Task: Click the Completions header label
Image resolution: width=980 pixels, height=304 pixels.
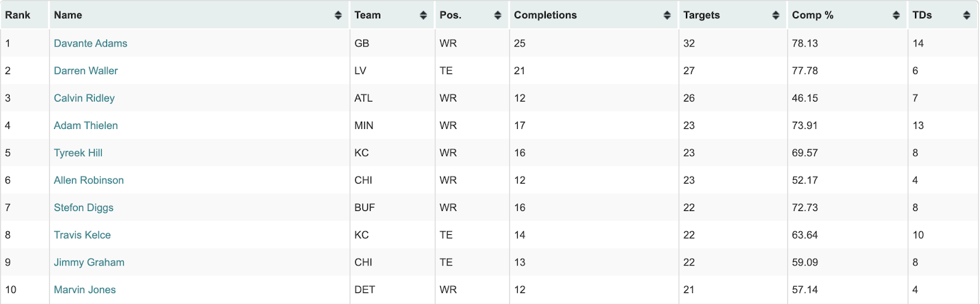Action: tap(545, 15)
